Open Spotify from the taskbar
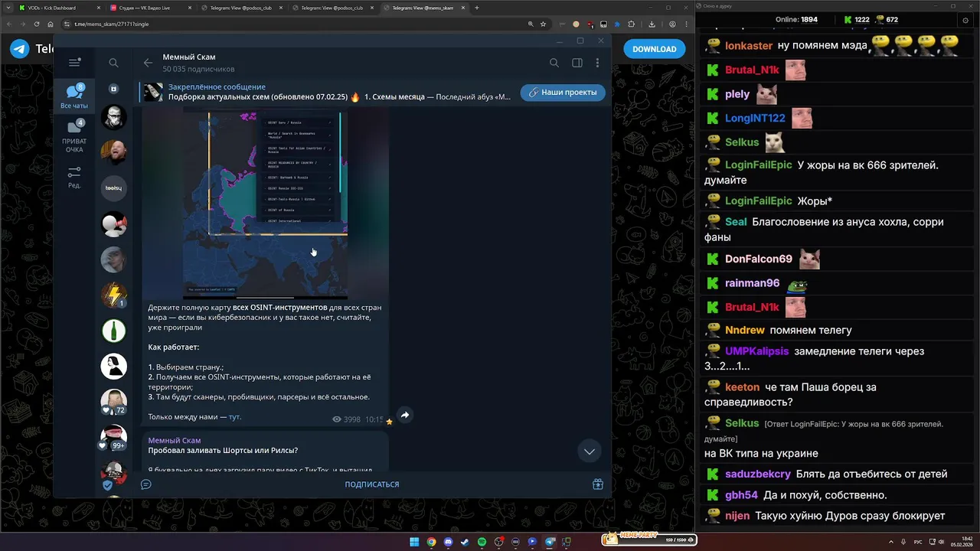The height and width of the screenshot is (551, 980). point(482,542)
